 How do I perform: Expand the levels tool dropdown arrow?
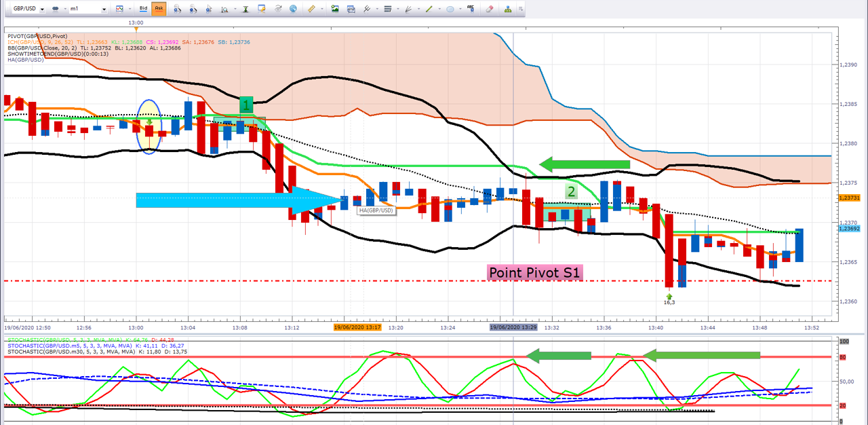click(x=397, y=10)
